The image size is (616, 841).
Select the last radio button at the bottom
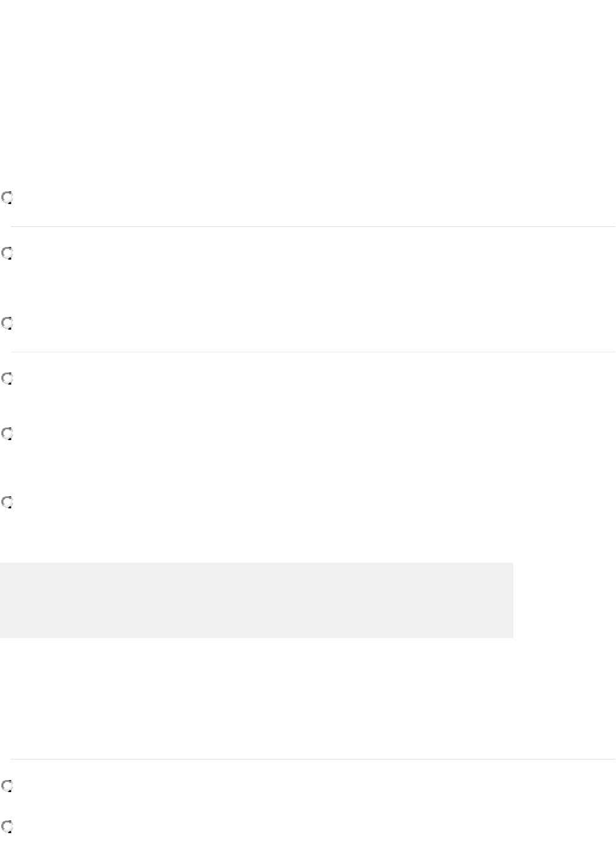point(7,827)
